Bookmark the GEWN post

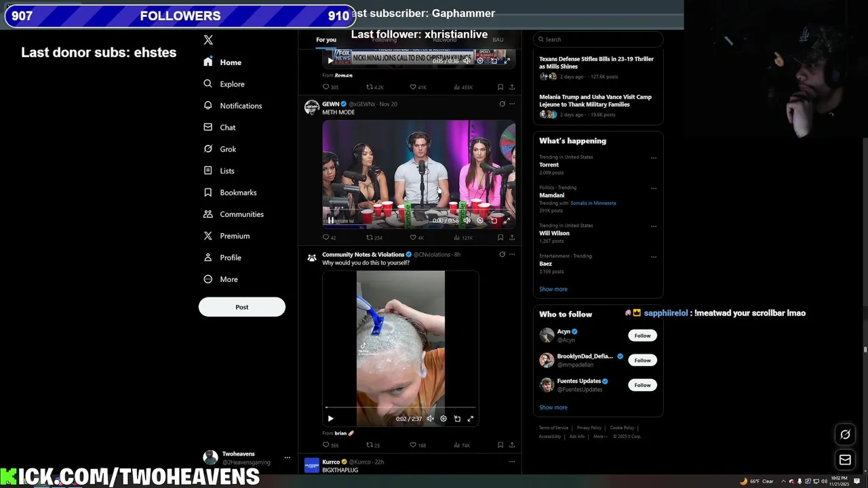click(x=500, y=237)
